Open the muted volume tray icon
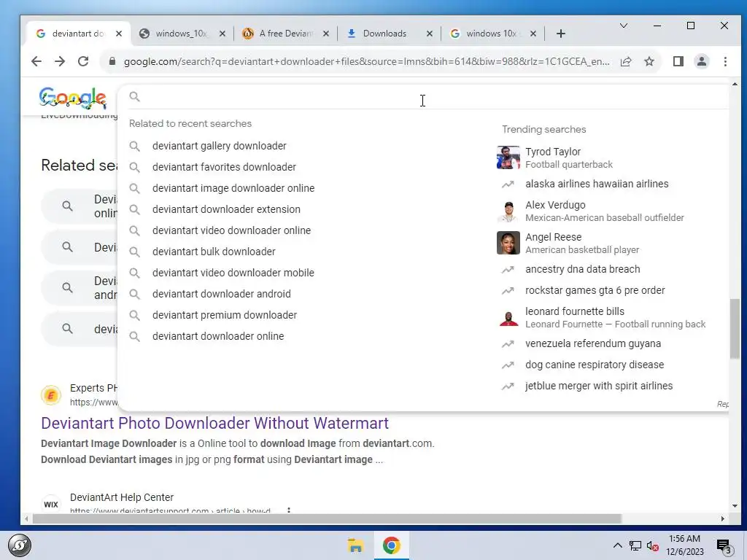Image resolution: width=747 pixels, height=560 pixels. pos(653,545)
